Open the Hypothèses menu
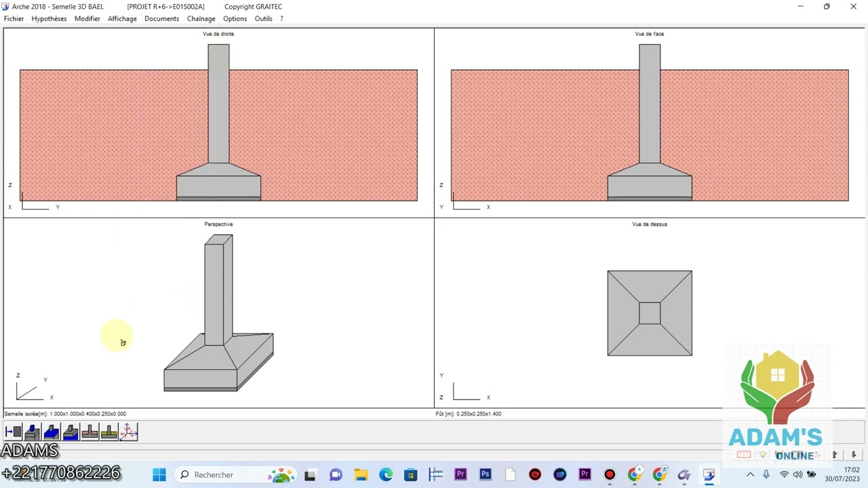This screenshot has height=488, width=868. [x=49, y=19]
